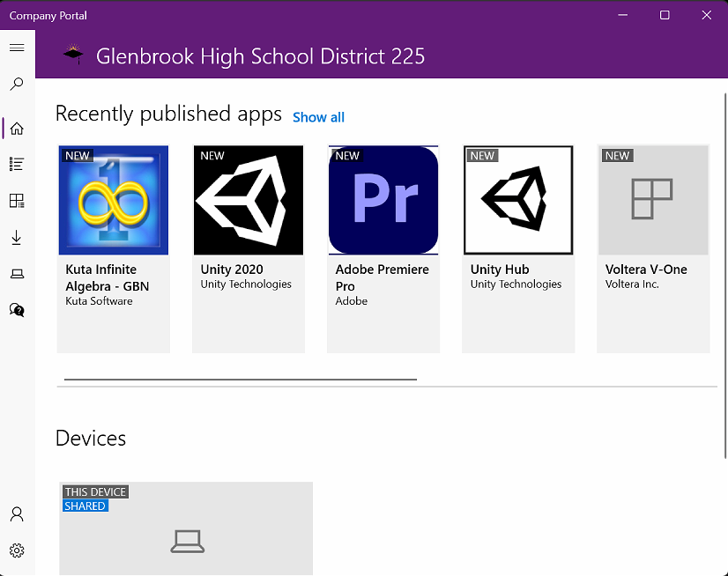Open Unity Hub app thumbnail
This screenshot has height=576, width=728.
tap(518, 200)
